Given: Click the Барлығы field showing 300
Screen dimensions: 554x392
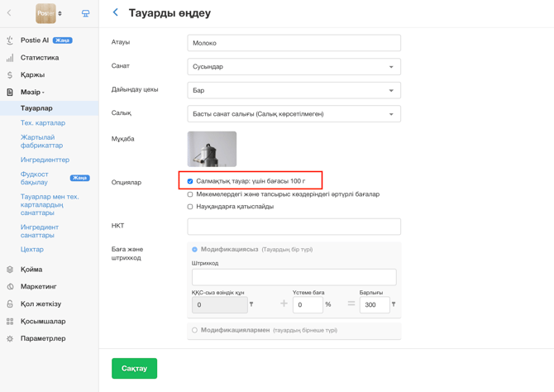Looking at the screenshot, I should (375, 304).
